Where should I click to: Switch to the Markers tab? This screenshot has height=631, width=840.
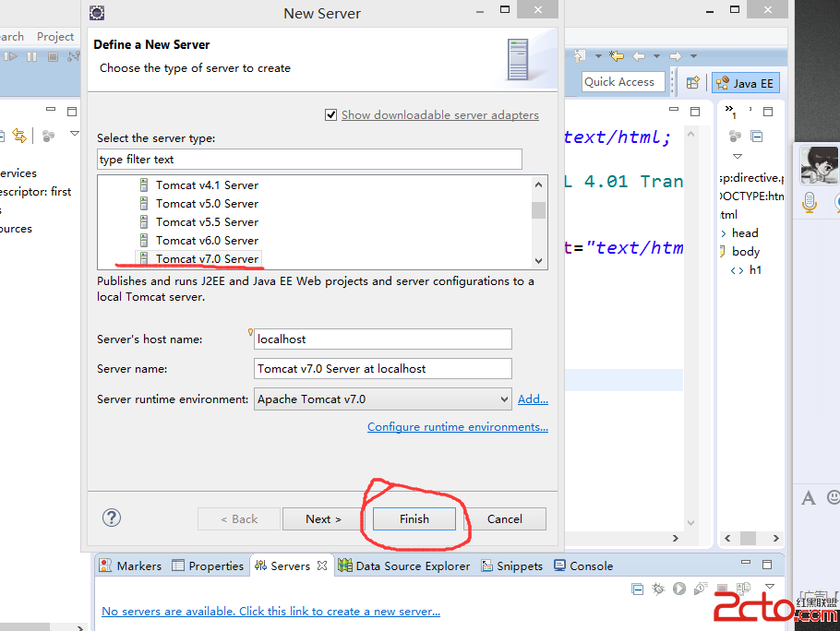tap(131, 566)
